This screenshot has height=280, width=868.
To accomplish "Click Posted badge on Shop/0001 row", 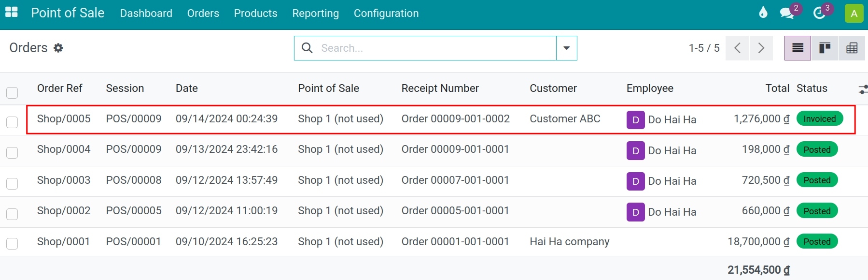I will [x=817, y=241].
